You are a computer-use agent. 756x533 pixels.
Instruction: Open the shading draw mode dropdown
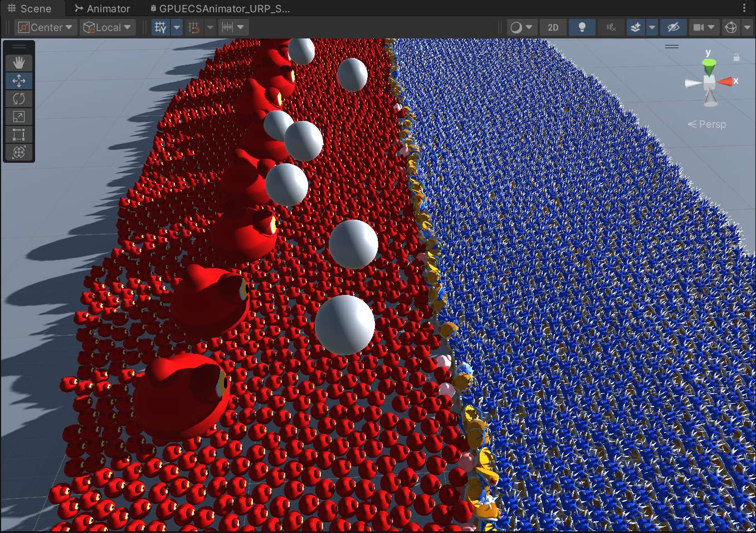pos(522,27)
